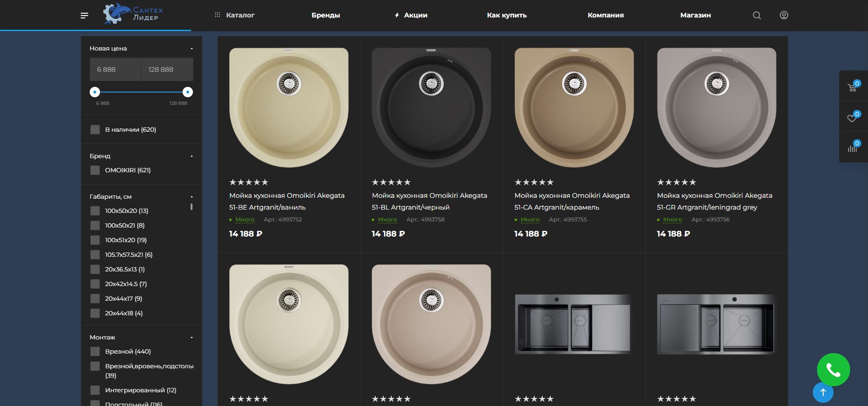The height and width of the screenshot is (406, 868).
Task: Click the right price slider handle
Action: [188, 92]
